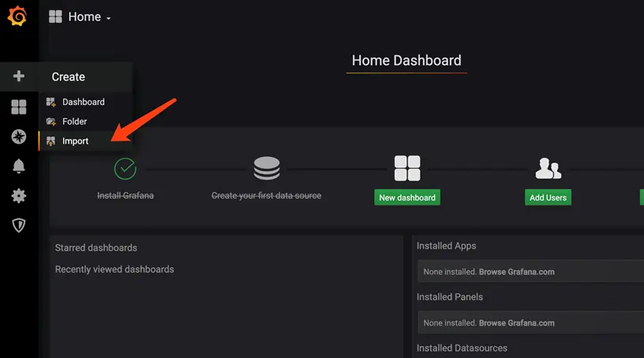Click the Installed Datasources heading
This screenshot has width=644, height=358.
462,349
